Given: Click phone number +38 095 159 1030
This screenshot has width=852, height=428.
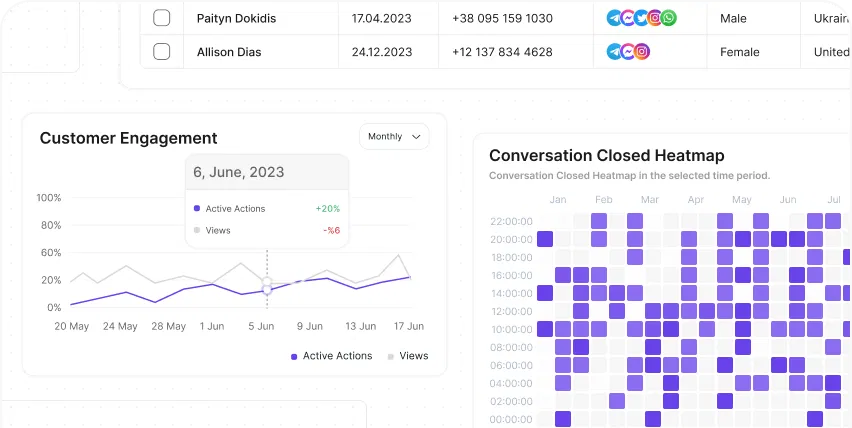Looking at the screenshot, I should 502,18.
